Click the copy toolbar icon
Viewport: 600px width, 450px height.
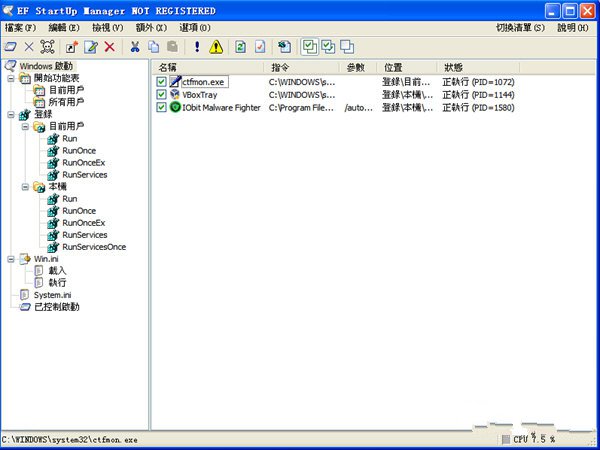coord(154,47)
